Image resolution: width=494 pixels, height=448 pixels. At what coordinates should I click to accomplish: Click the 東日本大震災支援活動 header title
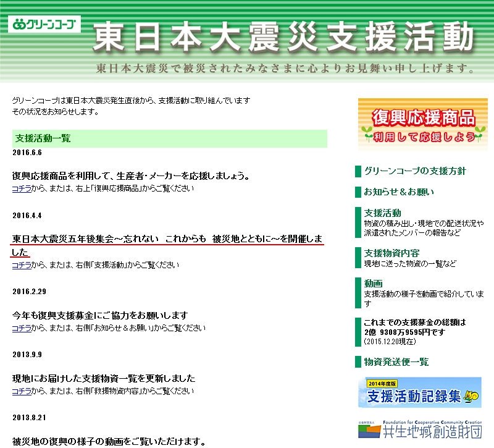283,37
